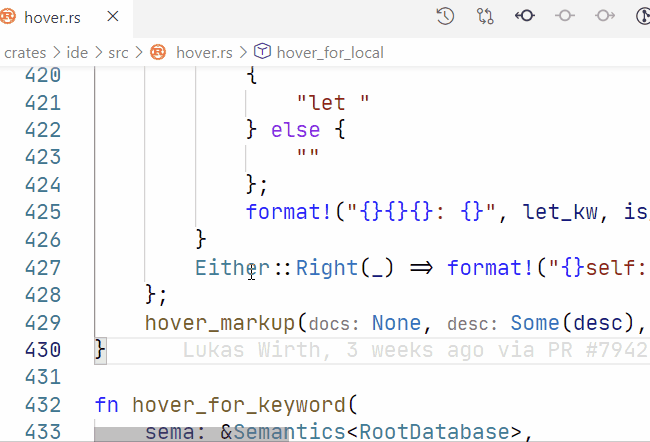The width and height of the screenshot is (650, 442).
Task: Expand the src breadcrumb folder
Action: coord(119,52)
